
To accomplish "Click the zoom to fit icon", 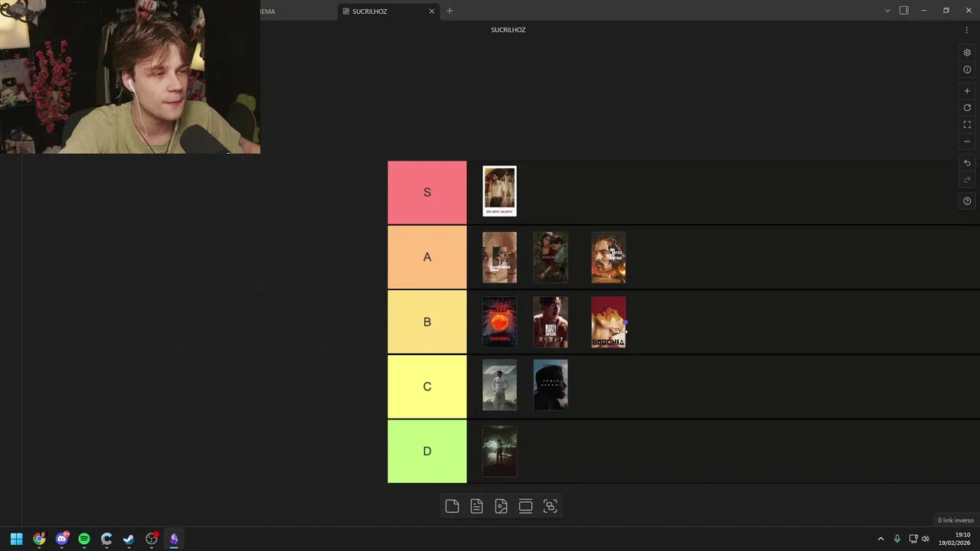I will pyautogui.click(x=967, y=125).
